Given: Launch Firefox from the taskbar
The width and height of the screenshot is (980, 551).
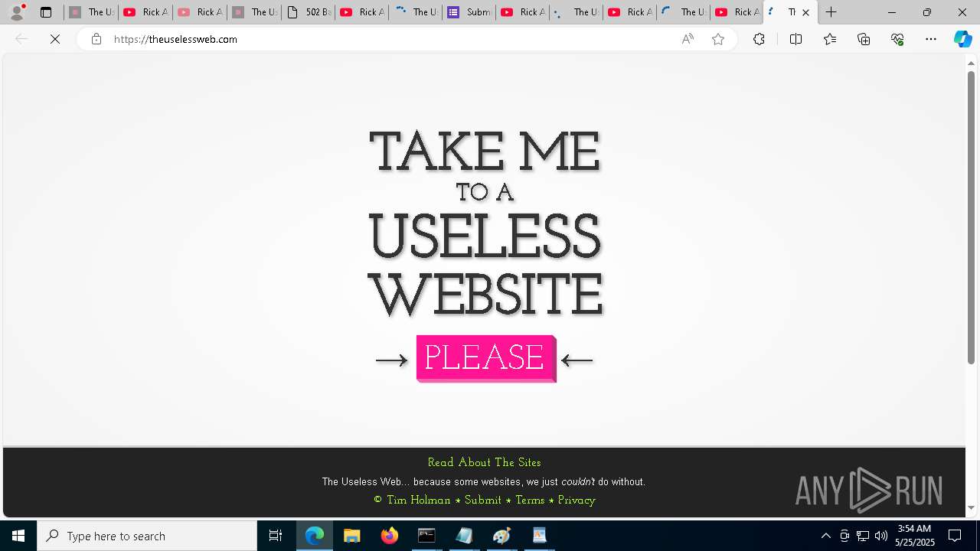Looking at the screenshot, I should pos(390,536).
